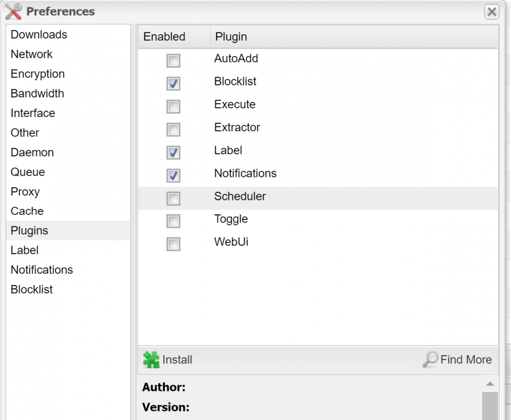511x420 pixels.
Task: Select the Extractor plugin name
Action: click(x=237, y=128)
